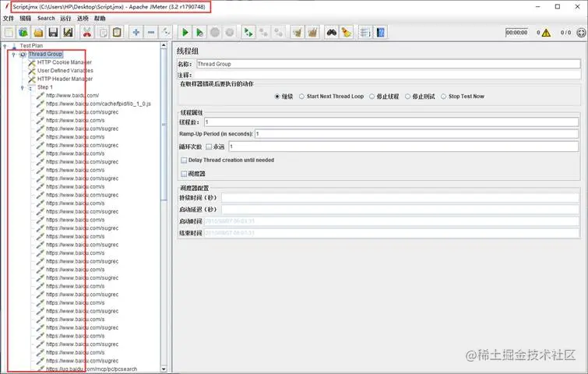Viewport: 588px width, 374px height.
Task: Click the Copy toolbar icon
Action: pyautogui.click(x=102, y=33)
